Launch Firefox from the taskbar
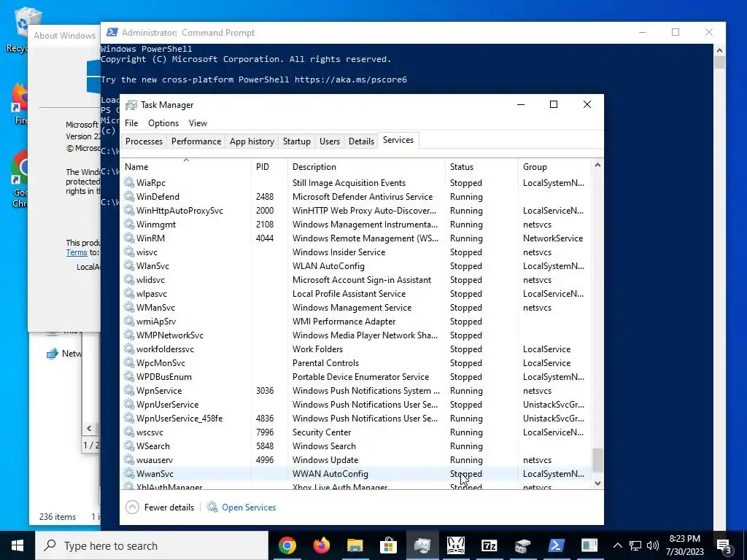 point(322,545)
